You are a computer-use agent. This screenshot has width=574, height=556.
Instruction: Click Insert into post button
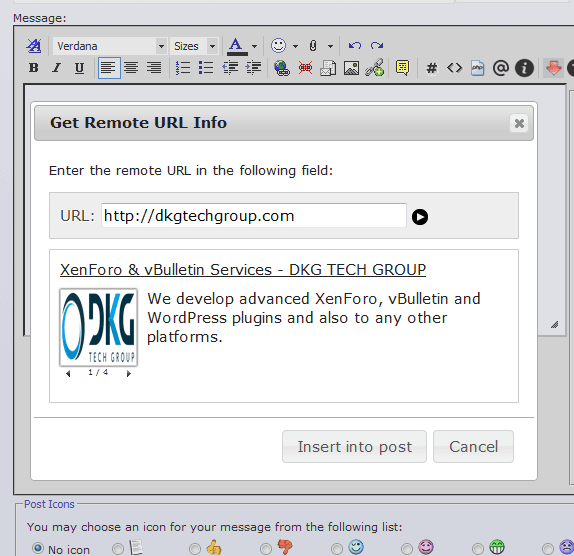354,447
